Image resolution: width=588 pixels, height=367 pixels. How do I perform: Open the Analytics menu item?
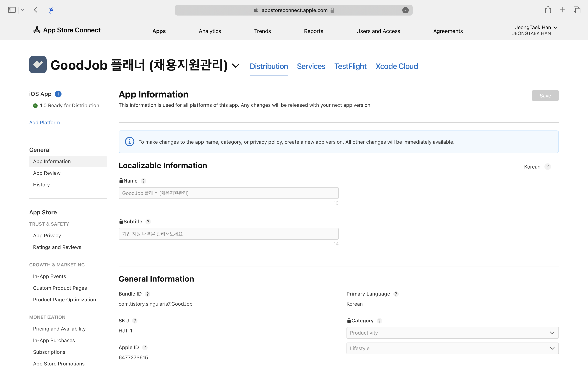210,31
